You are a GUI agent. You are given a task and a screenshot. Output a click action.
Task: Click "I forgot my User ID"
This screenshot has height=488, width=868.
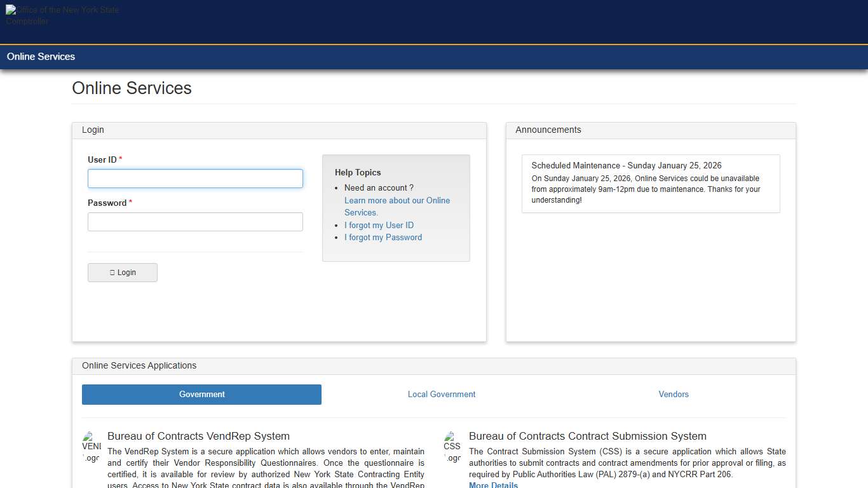pyautogui.click(x=379, y=225)
